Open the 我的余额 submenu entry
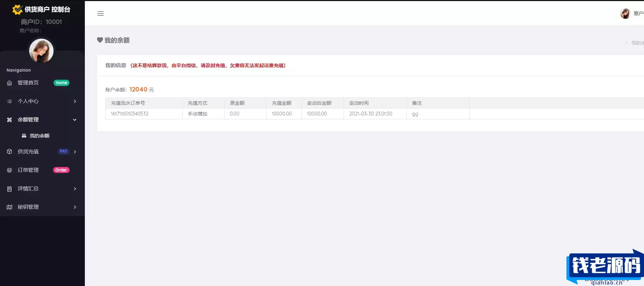Viewport: 644px width, 286px height. pos(39,136)
